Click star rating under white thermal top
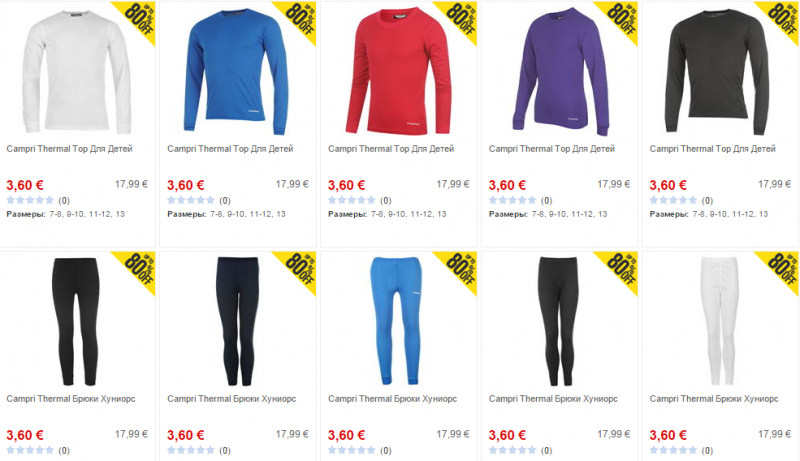This screenshot has width=800, height=461. [x=30, y=200]
